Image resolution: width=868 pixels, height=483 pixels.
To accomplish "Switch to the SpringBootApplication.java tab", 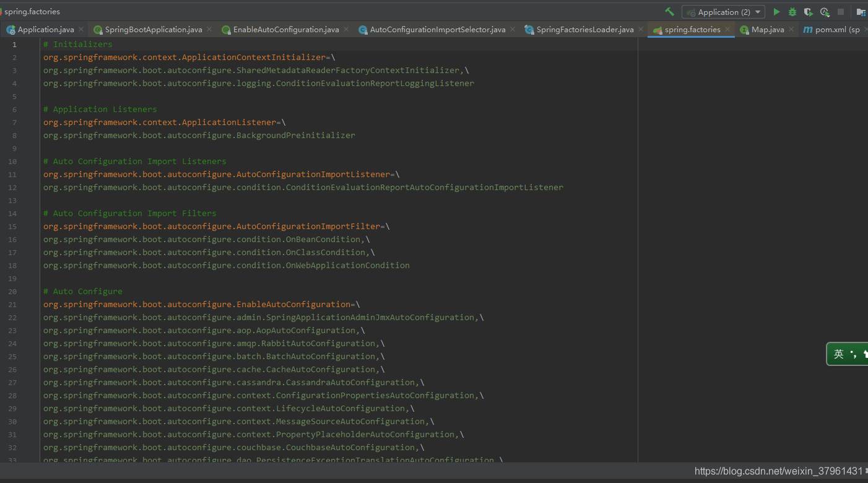I will [154, 29].
